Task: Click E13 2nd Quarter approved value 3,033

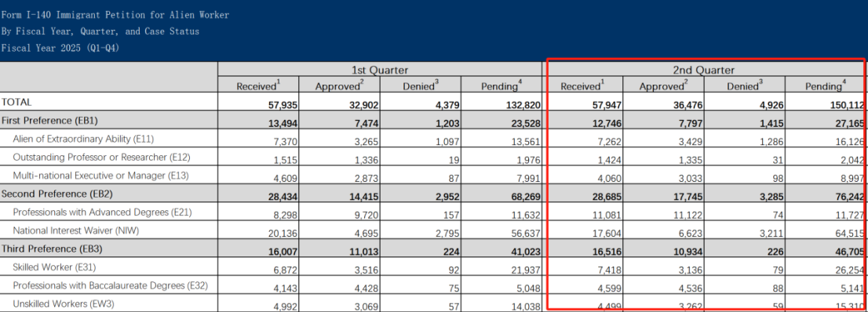Action: click(691, 178)
